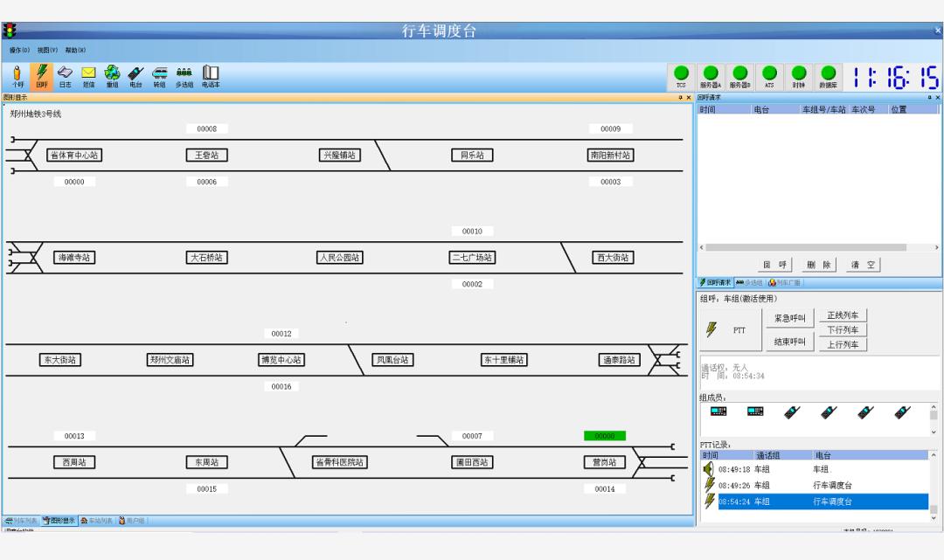
Task: Select the 人民公园站 station box
Action: tap(339, 258)
